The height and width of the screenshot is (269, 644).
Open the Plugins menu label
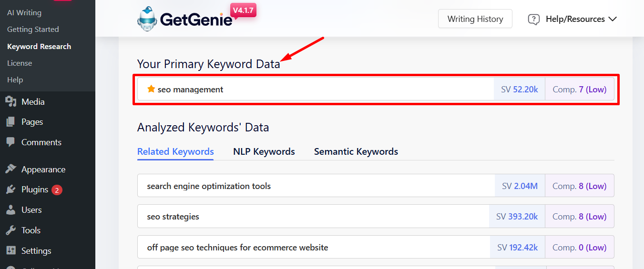[x=35, y=189]
